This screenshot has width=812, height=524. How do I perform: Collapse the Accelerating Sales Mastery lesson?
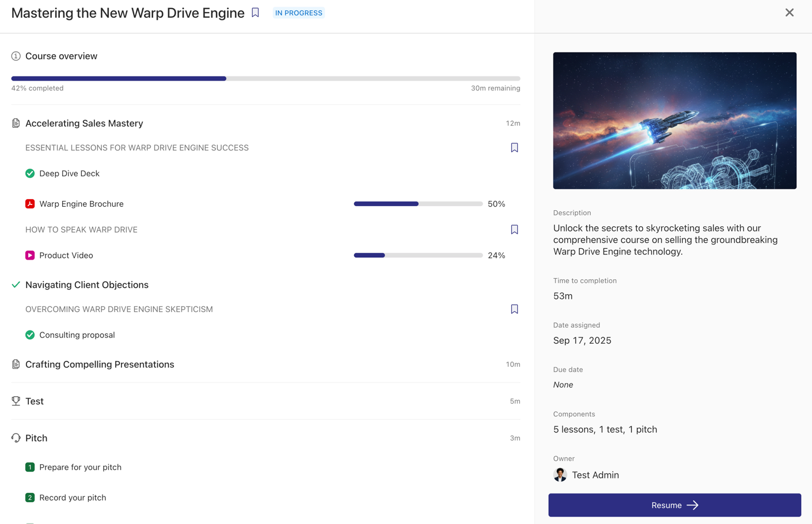pyautogui.click(x=84, y=123)
